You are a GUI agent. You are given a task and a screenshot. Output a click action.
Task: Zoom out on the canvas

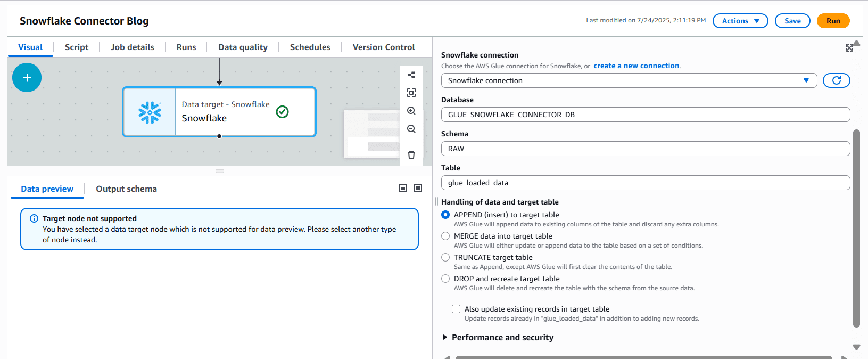pos(411,129)
